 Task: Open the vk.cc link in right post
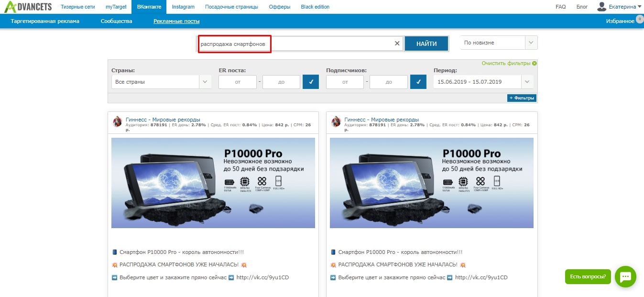(x=481, y=277)
